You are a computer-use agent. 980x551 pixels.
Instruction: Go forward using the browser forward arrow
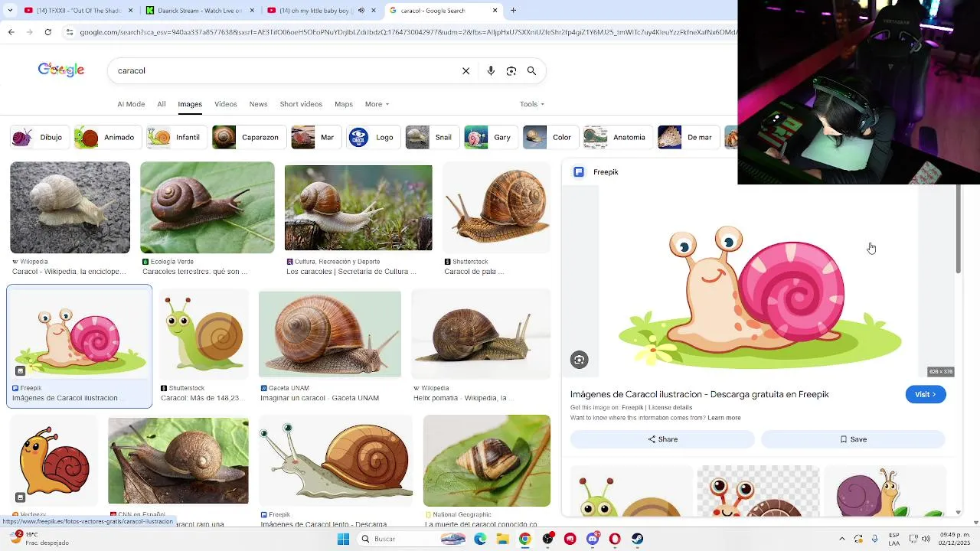pyautogui.click(x=29, y=32)
